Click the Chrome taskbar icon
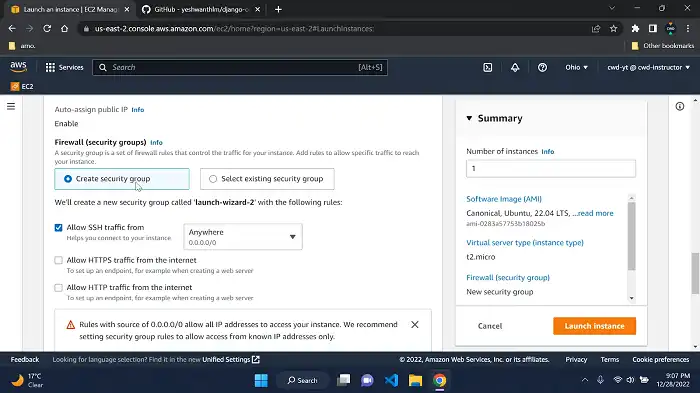The height and width of the screenshot is (393, 700). coord(439,380)
